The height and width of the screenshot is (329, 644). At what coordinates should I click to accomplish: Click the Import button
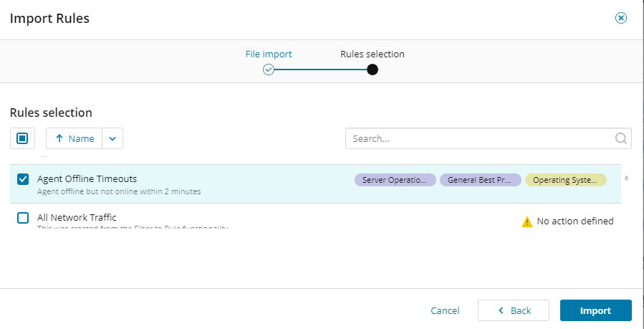tap(595, 310)
